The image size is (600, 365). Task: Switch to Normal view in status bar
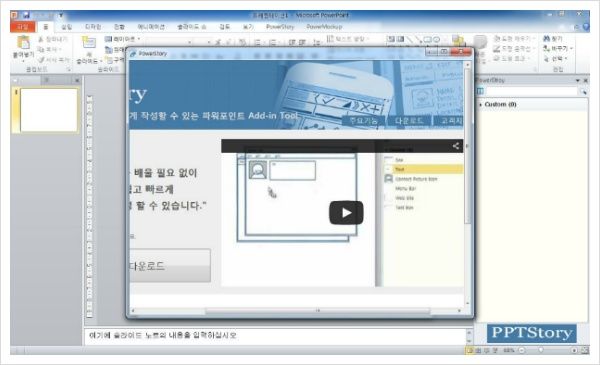(x=470, y=350)
